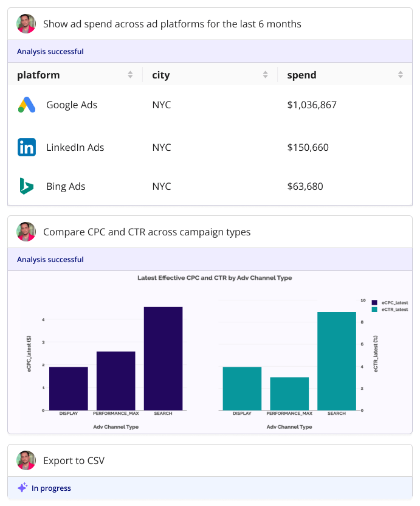
Task: Select the eCPC_latest legend marker
Action: [x=374, y=302]
